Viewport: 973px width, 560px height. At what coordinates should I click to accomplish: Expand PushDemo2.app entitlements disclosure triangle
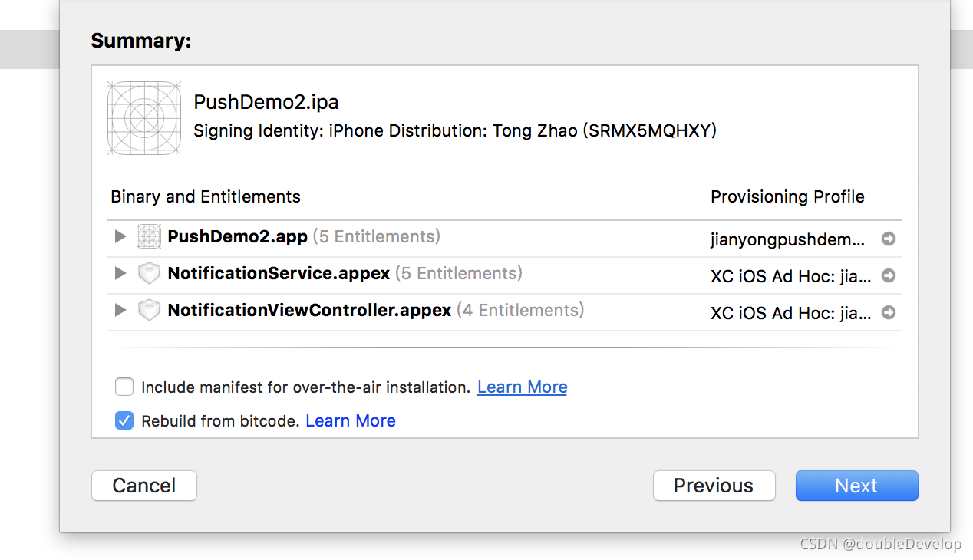pos(120,236)
